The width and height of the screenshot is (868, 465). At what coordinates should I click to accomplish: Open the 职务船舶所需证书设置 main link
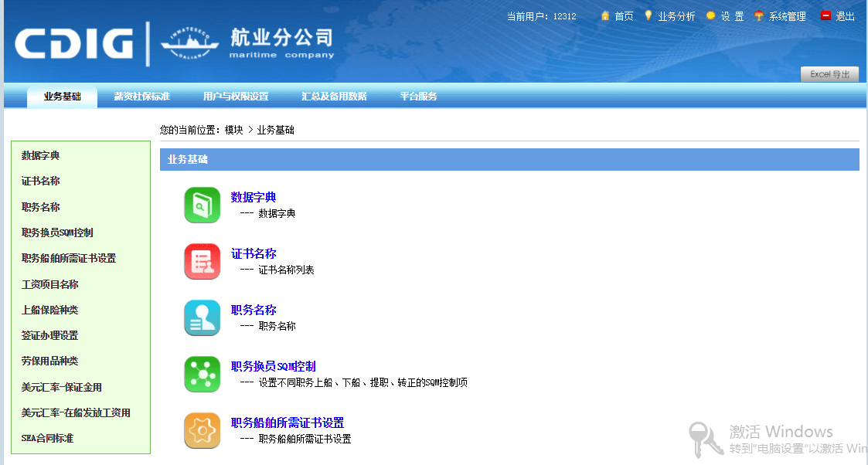288,423
